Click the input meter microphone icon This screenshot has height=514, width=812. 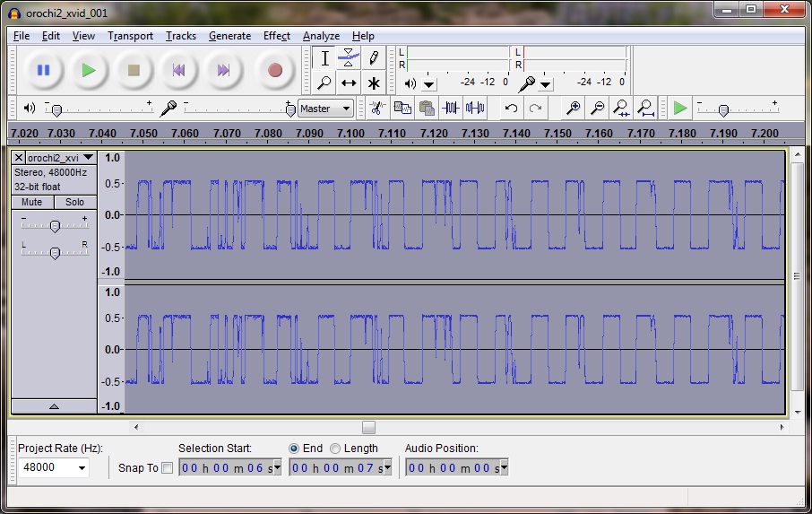click(527, 83)
